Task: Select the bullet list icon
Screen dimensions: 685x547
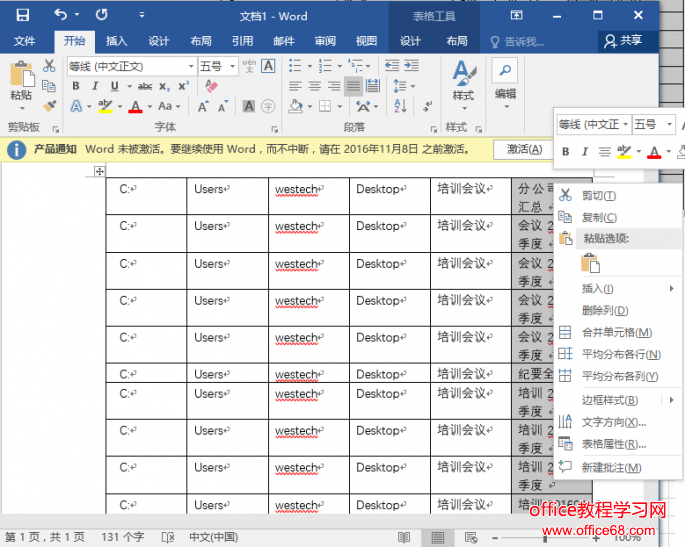Action: coord(295,66)
